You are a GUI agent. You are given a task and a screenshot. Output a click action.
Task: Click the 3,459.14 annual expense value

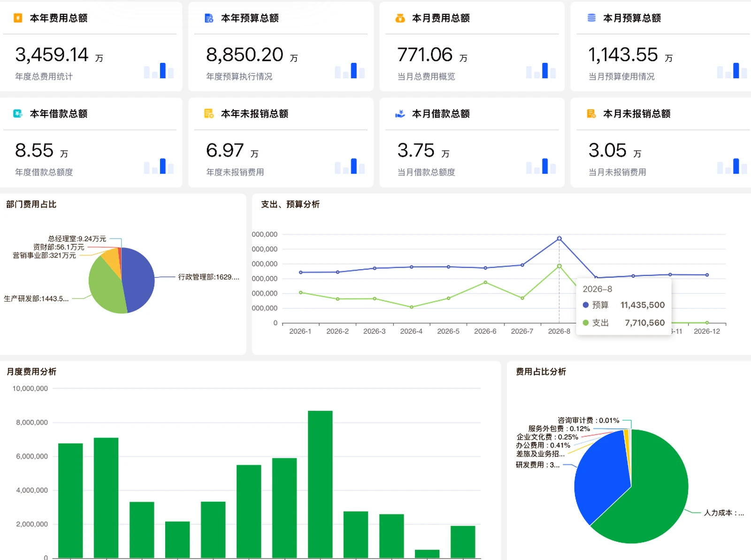point(52,55)
